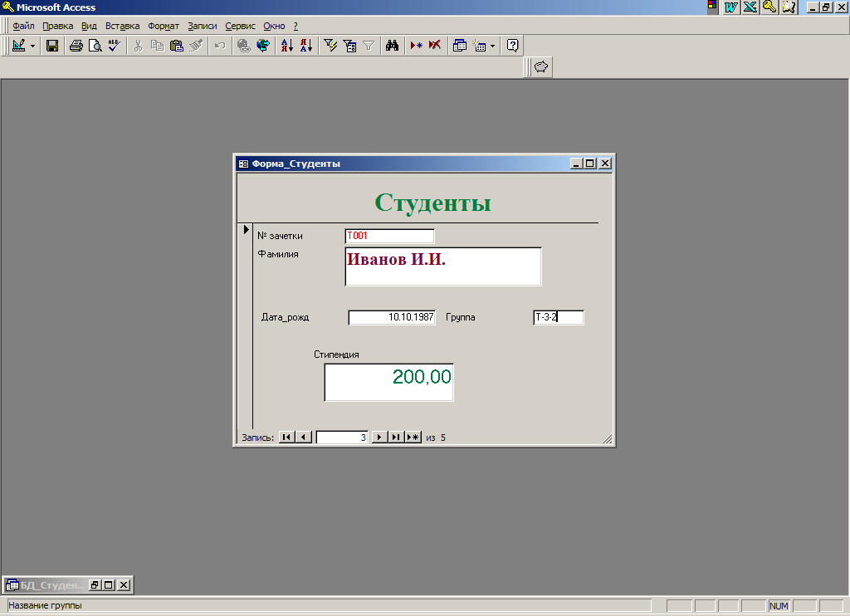The height and width of the screenshot is (616, 850).
Task: Create new record in navigation bar
Action: point(413,437)
